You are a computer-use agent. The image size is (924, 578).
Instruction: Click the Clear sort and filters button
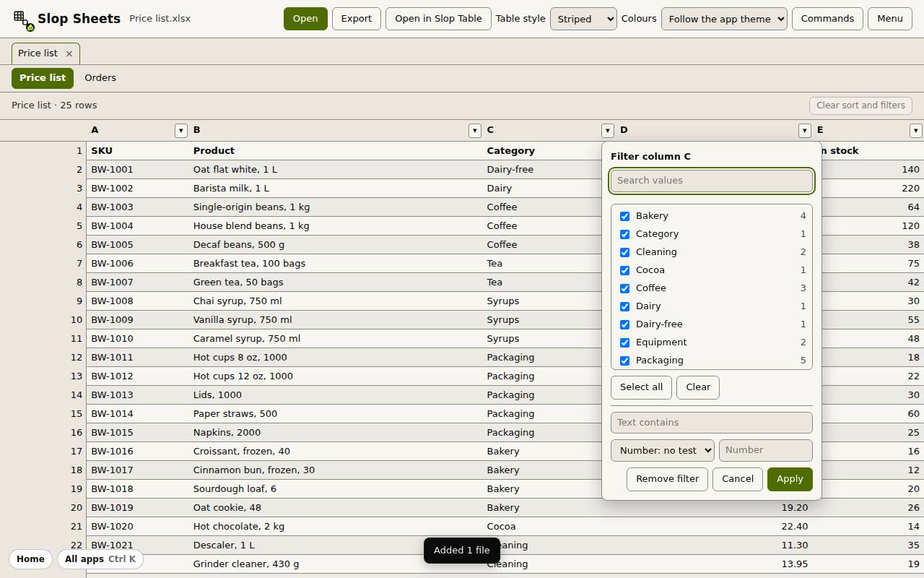click(860, 105)
